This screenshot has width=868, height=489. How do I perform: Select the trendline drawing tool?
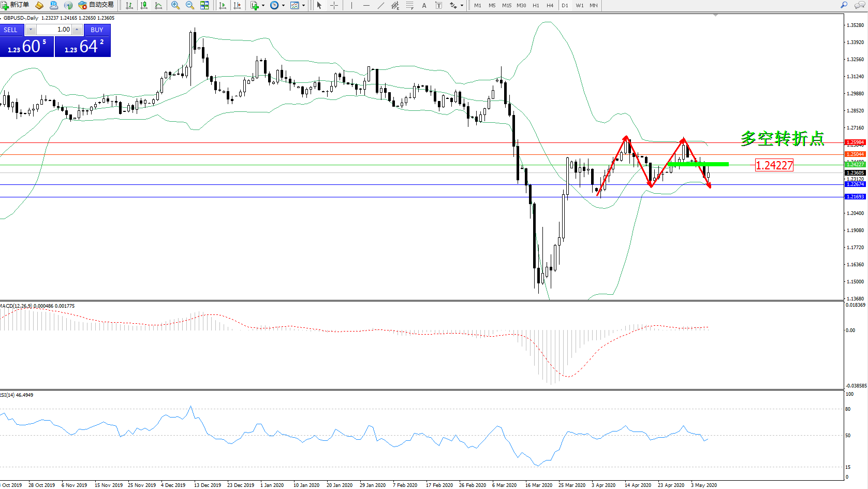[x=381, y=5]
